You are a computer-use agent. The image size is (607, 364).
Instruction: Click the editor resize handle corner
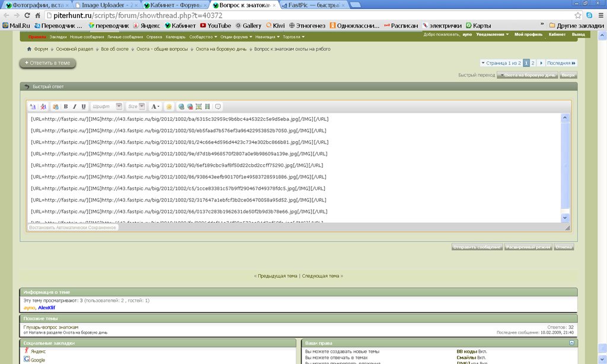[x=567, y=228]
